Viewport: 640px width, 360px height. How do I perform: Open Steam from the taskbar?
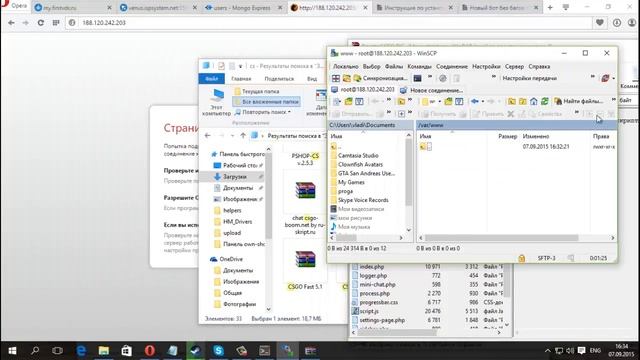tap(195, 351)
